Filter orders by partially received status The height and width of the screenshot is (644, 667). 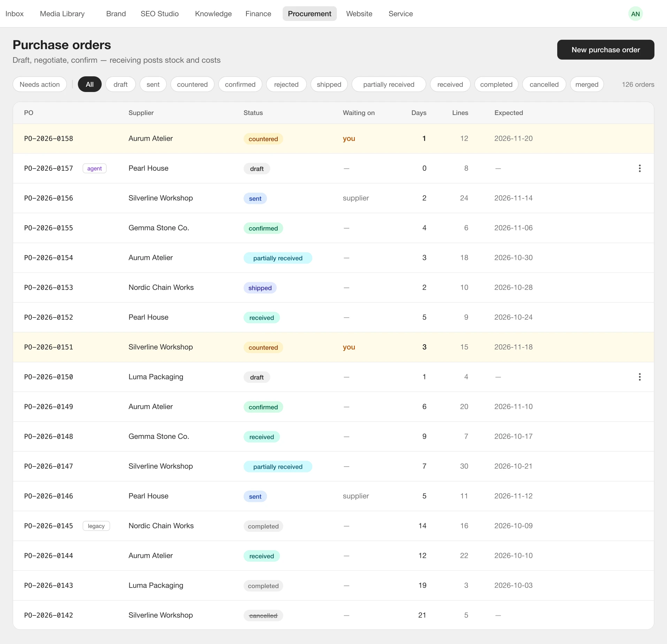[389, 84]
